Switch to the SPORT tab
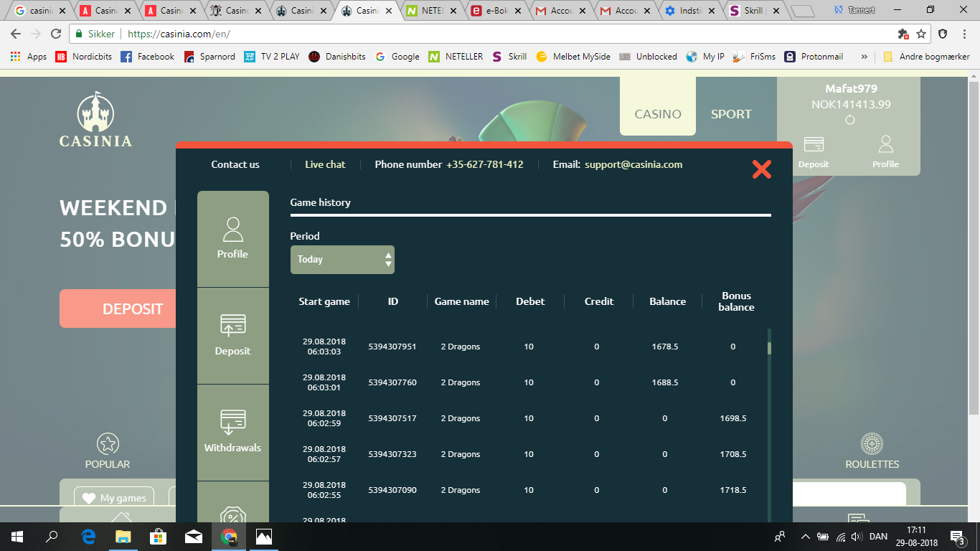This screenshot has width=980, height=551. [731, 114]
